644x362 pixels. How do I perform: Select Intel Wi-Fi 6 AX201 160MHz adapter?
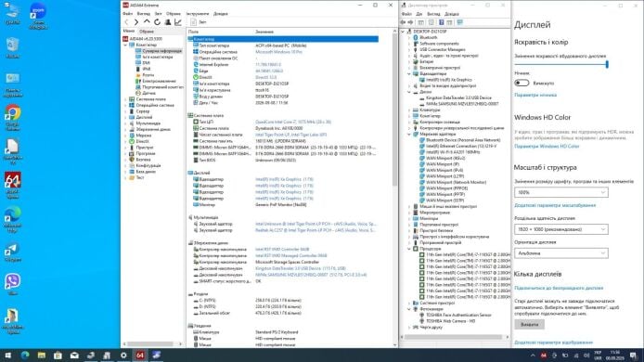point(453,152)
